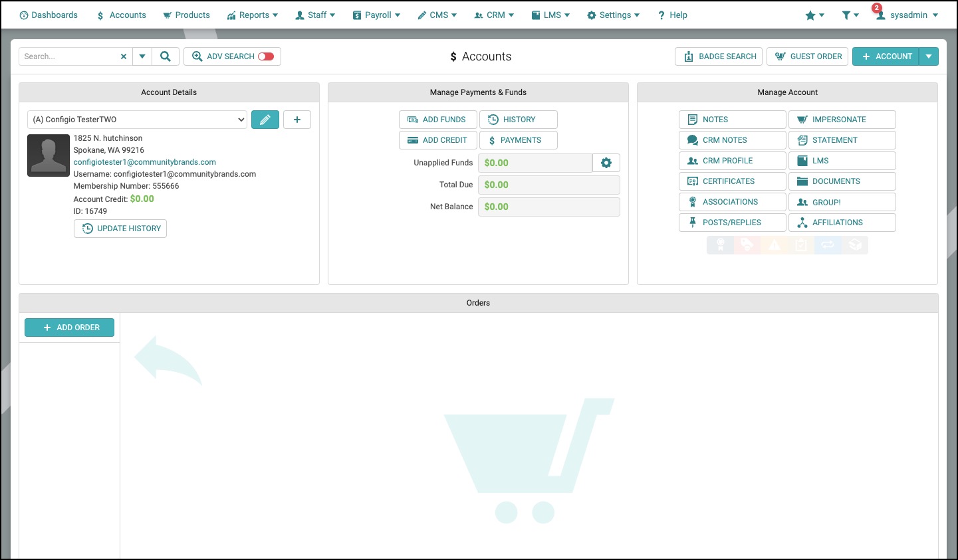
Task: Open CERTIFICATES
Action: click(733, 181)
